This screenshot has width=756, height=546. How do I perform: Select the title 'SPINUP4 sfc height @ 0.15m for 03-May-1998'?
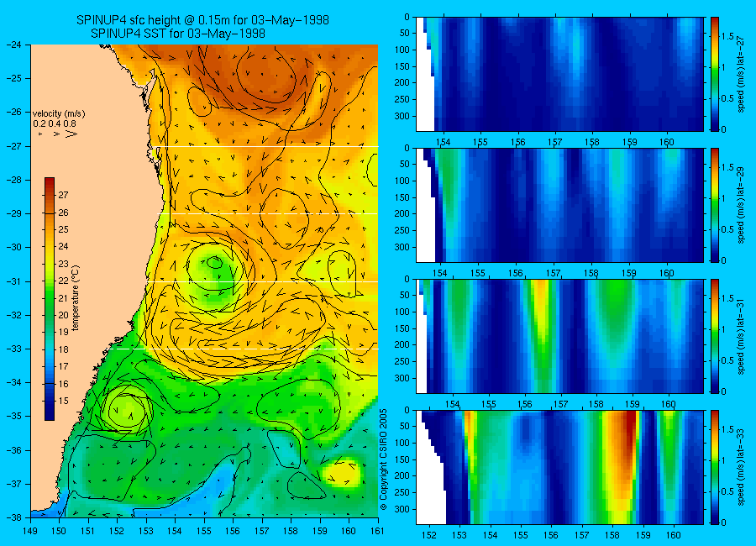(203, 20)
